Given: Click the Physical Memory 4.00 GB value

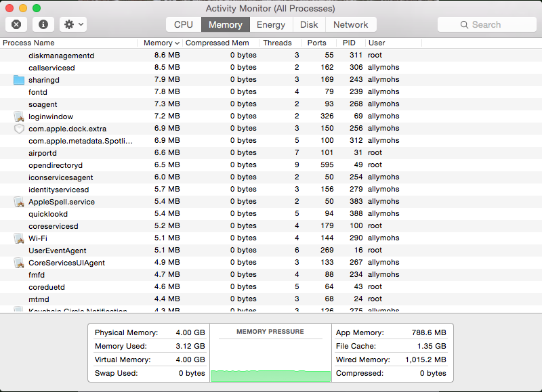Looking at the screenshot, I should coord(190,332).
